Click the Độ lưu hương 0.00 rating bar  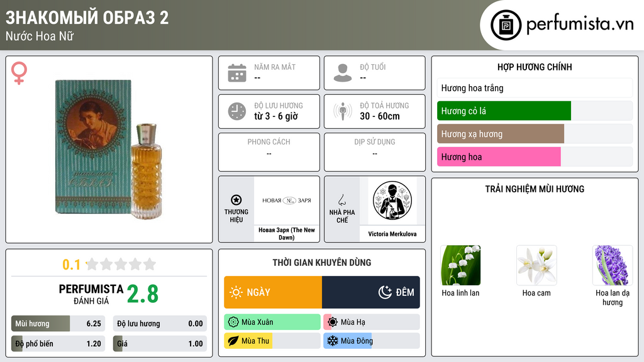coord(160,324)
